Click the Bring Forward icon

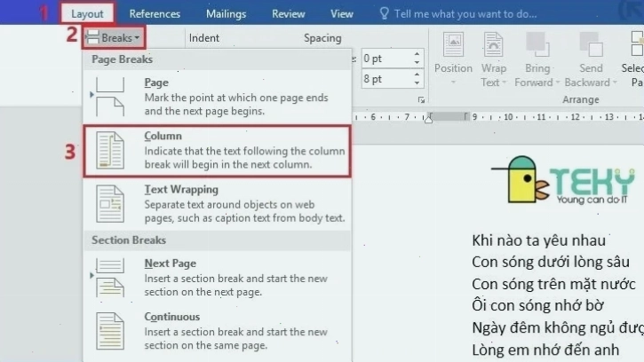537,44
